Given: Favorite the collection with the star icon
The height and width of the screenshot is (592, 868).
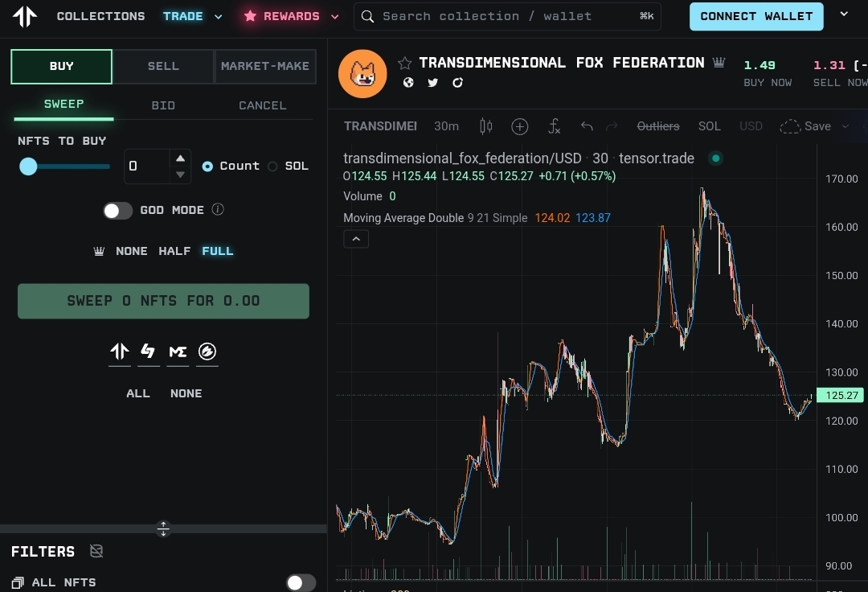Looking at the screenshot, I should (x=405, y=63).
